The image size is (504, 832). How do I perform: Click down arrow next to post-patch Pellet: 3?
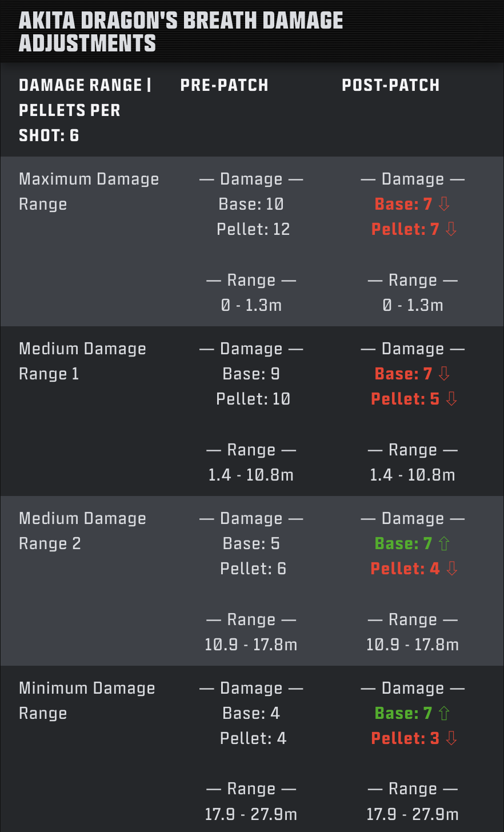click(x=451, y=738)
